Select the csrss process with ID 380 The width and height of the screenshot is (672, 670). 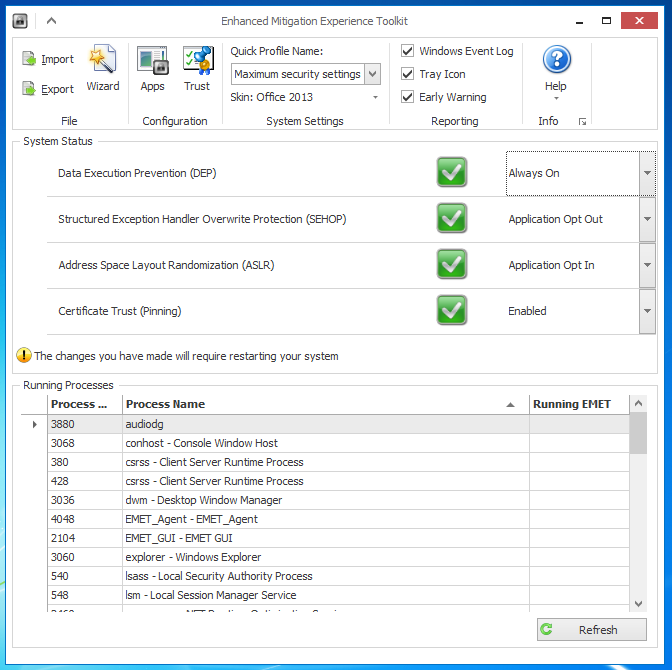coord(338,462)
